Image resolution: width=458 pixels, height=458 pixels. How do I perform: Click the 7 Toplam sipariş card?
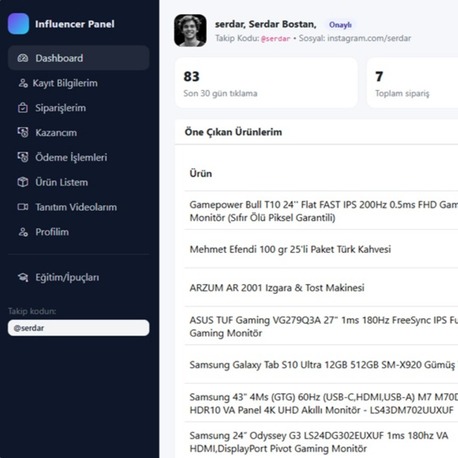tap(412, 83)
